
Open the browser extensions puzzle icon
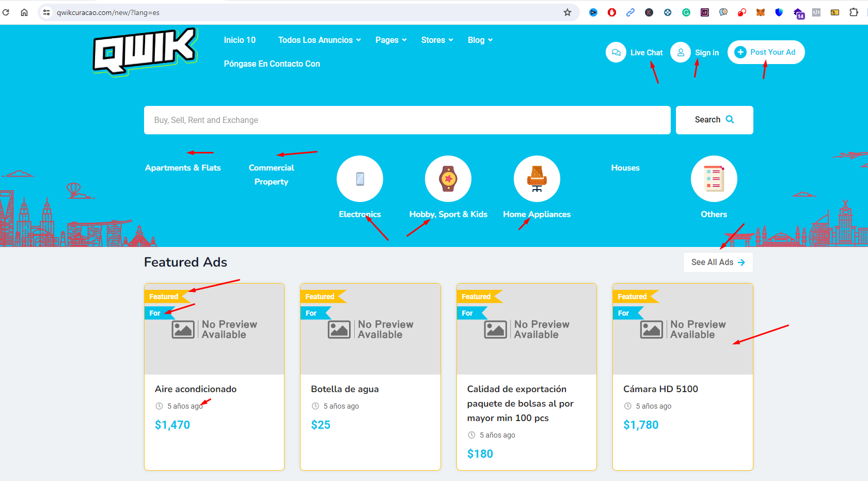click(x=854, y=12)
